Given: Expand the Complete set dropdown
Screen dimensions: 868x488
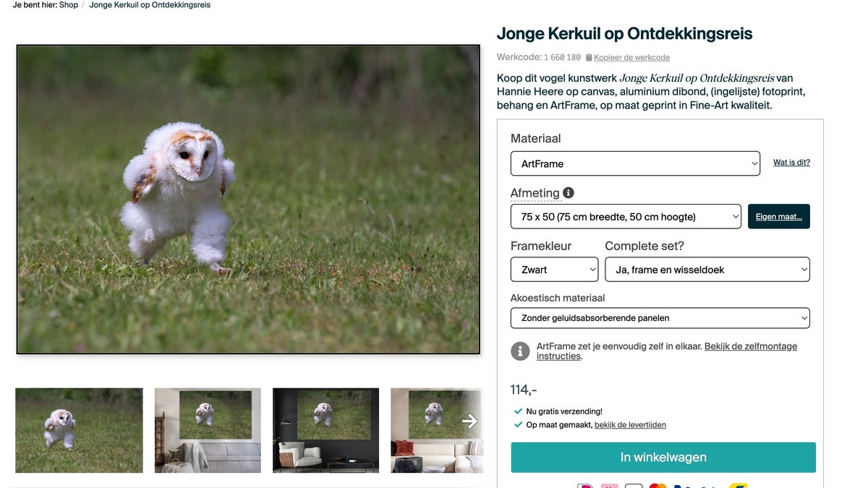Looking at the screenshot, I should pyautogui.click(x=707, y=270).
